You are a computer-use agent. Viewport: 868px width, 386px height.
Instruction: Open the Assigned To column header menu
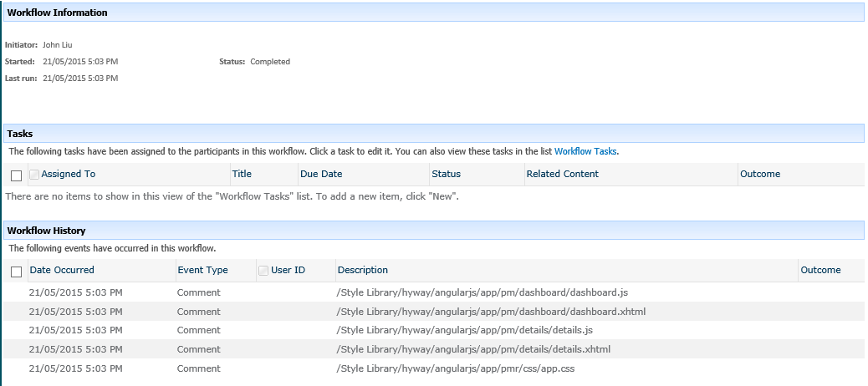(x=69, y=174)
